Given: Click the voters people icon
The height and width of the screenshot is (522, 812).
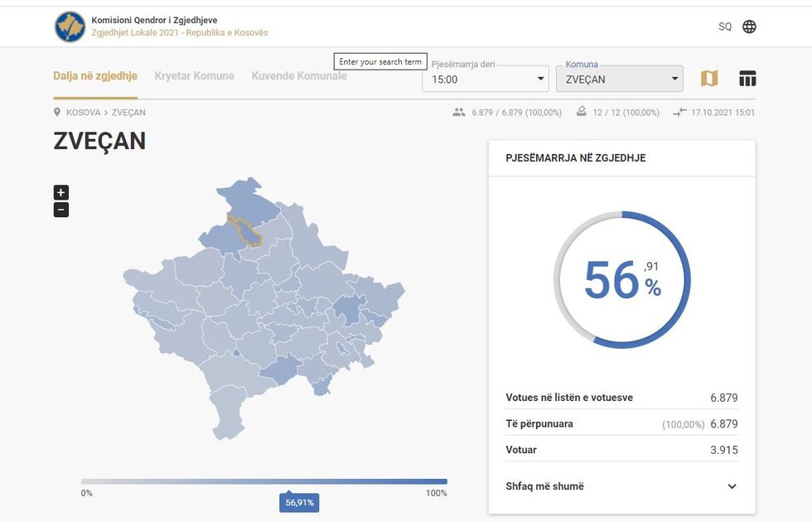Looking at the screenshot, I should coord(459,113).
